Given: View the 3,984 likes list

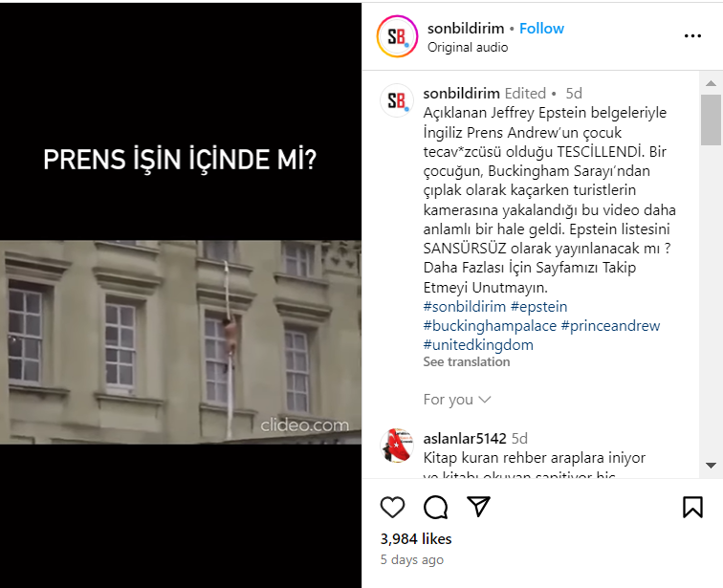Looking at the screenshot, I should tap(416, 539).
